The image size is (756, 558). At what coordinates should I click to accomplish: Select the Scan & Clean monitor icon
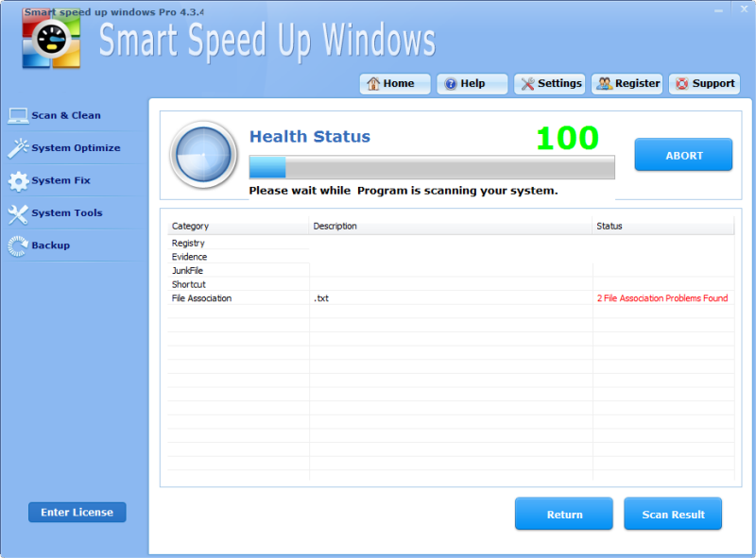pyautogui.click(x=18, y=115)
